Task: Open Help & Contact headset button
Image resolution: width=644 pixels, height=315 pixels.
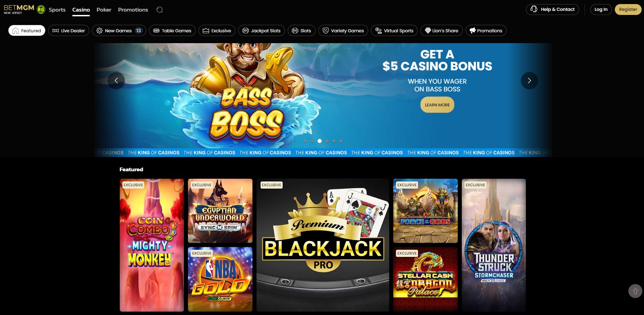Action: 552,10
